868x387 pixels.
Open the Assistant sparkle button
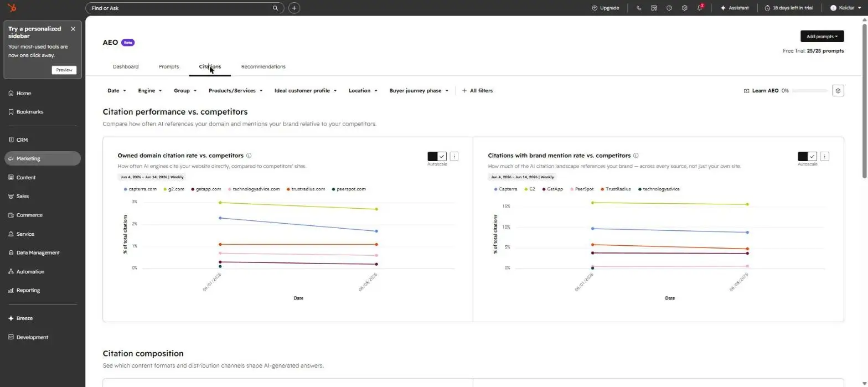coord(734,8)
